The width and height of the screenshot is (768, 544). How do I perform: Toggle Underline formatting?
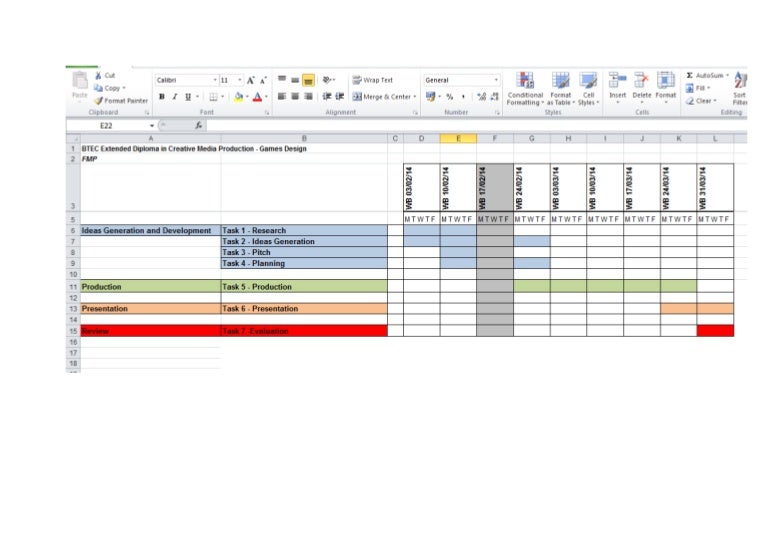(x=188, y=96)
